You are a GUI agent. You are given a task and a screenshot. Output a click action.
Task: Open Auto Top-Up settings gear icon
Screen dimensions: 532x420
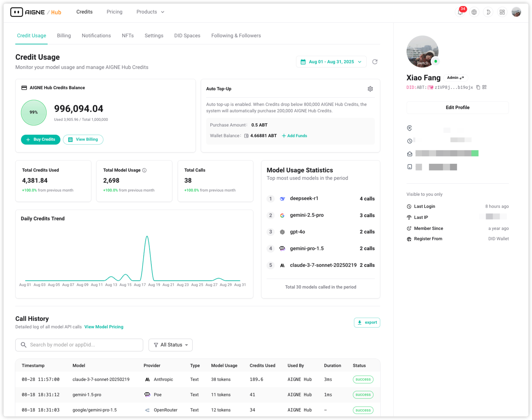coord(370,89)
